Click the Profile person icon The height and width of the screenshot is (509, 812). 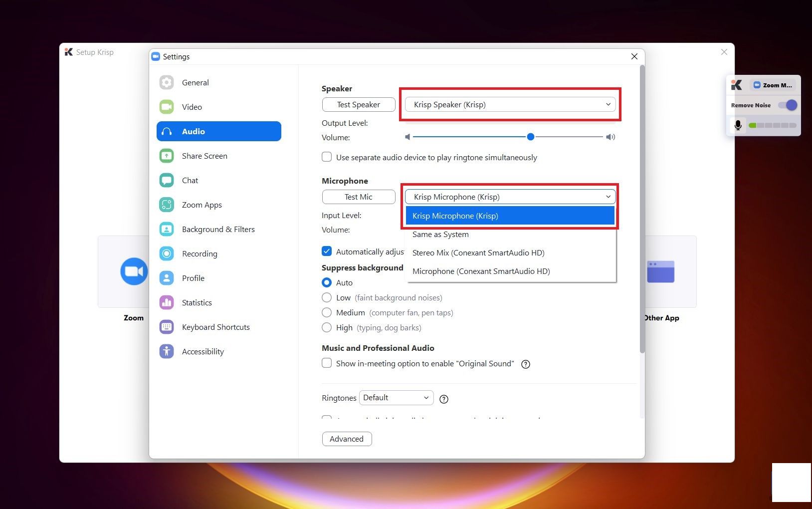(x=167, y=278)
